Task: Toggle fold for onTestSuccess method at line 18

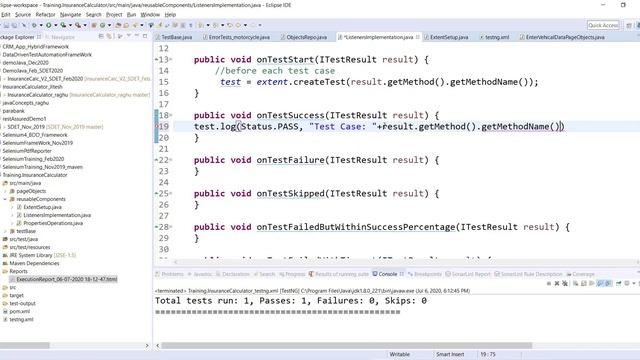Action: click(171, 115)
